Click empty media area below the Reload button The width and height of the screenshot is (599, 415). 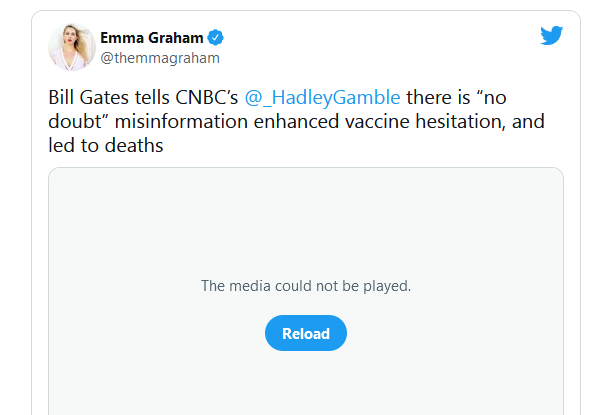306,382
